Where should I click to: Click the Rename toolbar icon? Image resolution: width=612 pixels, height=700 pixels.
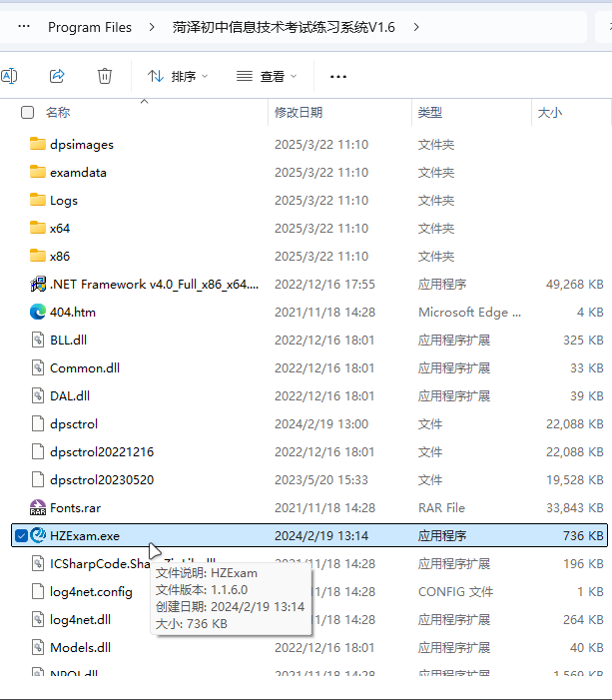(x=8, y=76)
